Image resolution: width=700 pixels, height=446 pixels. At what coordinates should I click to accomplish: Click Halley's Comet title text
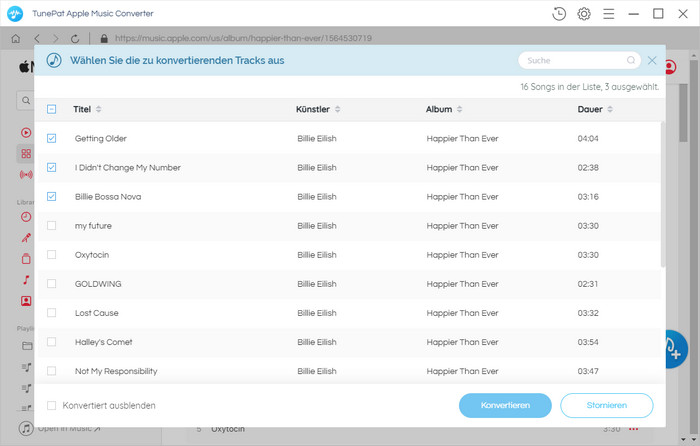104,342
